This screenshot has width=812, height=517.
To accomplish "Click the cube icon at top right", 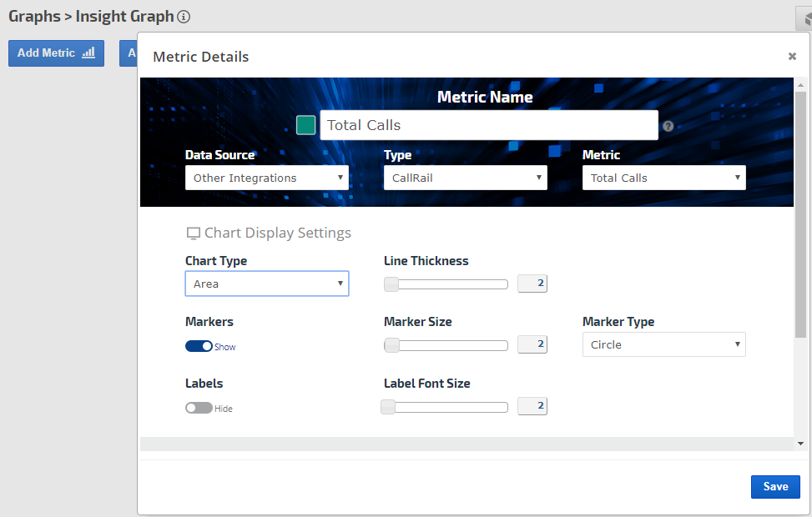I will pos(805,18).
